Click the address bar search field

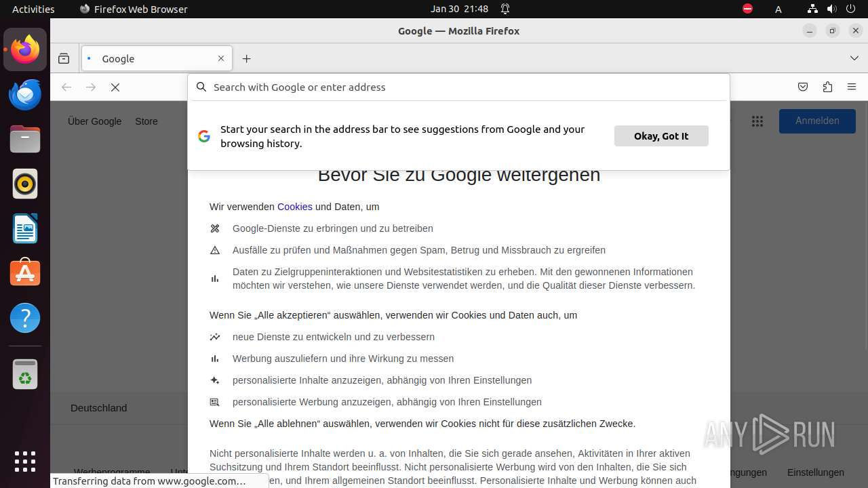click(x=458, y=87)
